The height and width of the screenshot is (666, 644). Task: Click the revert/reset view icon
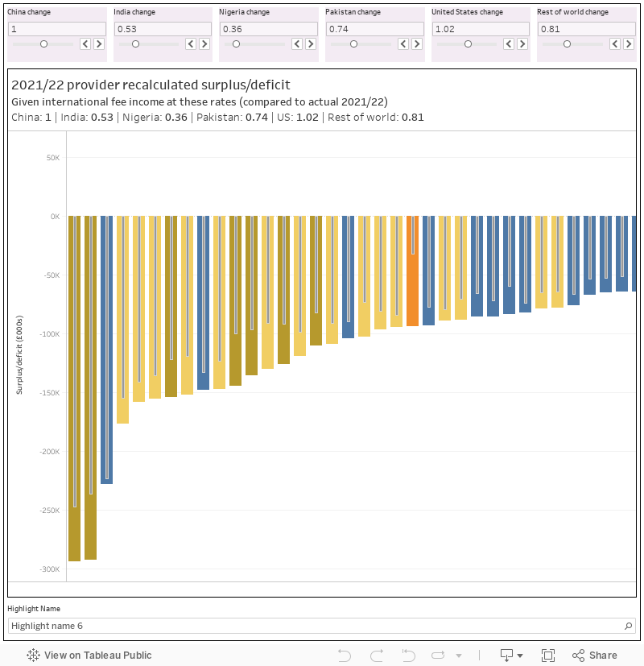(408, 655)
